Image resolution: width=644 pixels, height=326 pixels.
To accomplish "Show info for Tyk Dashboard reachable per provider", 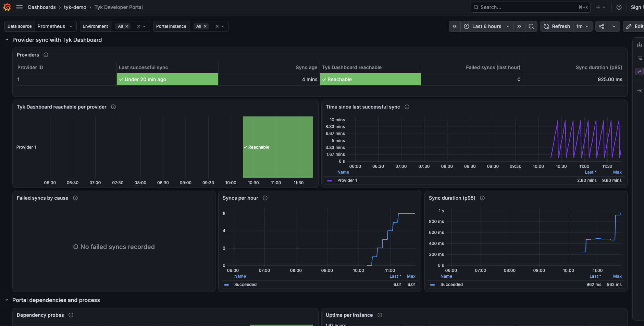I will pos(113,107).
